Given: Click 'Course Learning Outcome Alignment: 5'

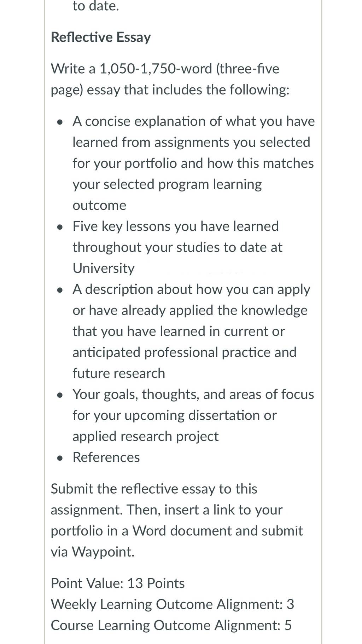Looking at the screenshot, I should 171,625.
